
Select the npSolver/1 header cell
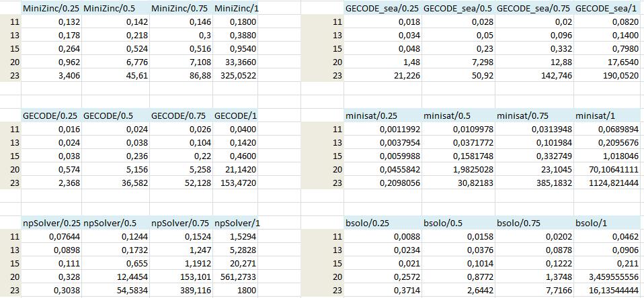(x=235, y=223)
